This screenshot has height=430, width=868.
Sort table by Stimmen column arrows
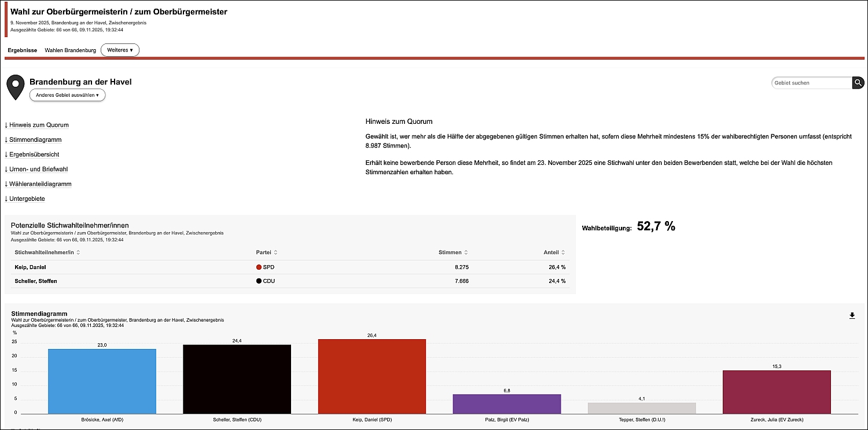click(466, 252)
